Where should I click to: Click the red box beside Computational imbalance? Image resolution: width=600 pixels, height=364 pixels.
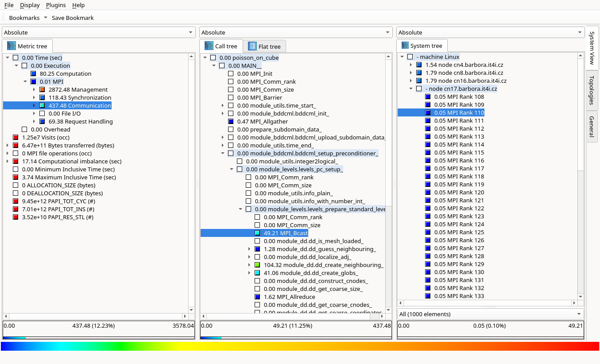[x=15, y=162]
